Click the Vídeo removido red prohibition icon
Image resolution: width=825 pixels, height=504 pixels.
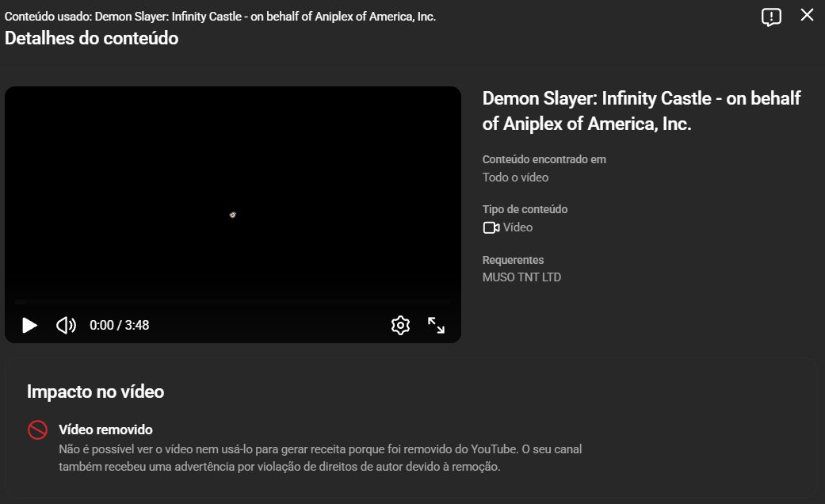pos(37,430)
